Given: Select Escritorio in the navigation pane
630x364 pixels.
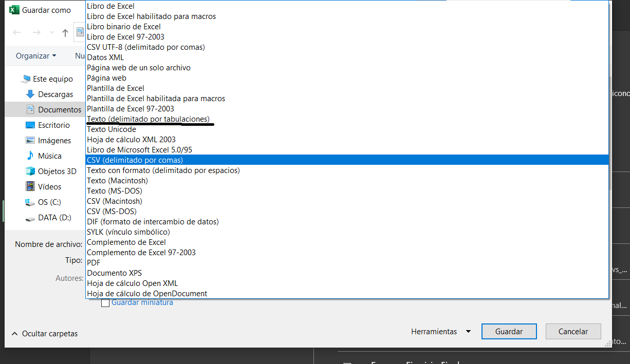Looking at the screenshot, I should click(x=53, y=125).
